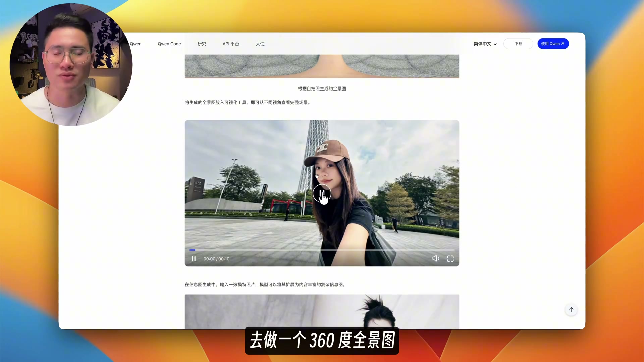644x362 pixels.
Task: Open the 研究 nav menu
Action: (x=202, y=44)
